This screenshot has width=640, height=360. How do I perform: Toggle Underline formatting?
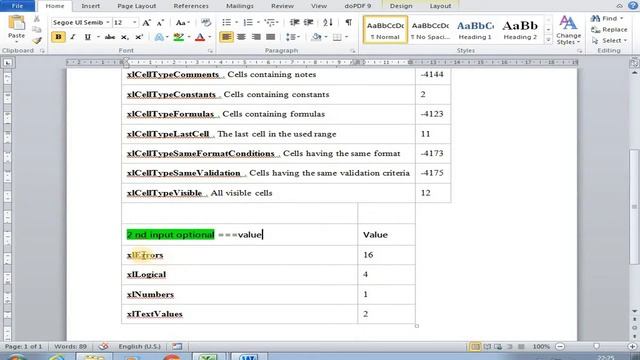click(87, 37)
